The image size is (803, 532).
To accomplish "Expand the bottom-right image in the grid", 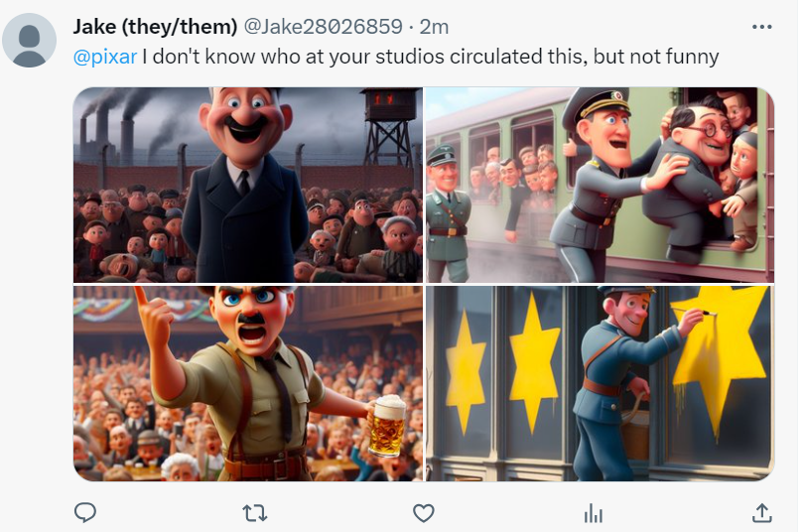I will coord(600,383).
